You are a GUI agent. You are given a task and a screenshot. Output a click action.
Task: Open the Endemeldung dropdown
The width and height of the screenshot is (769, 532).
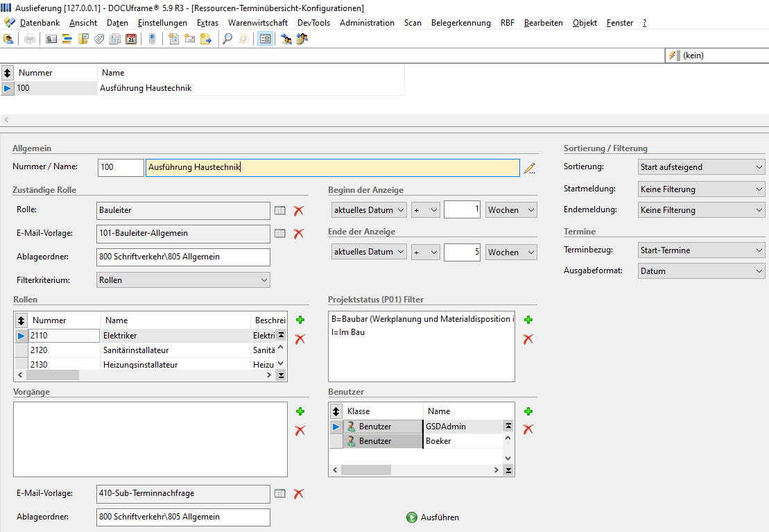click(x=701, y=210)
